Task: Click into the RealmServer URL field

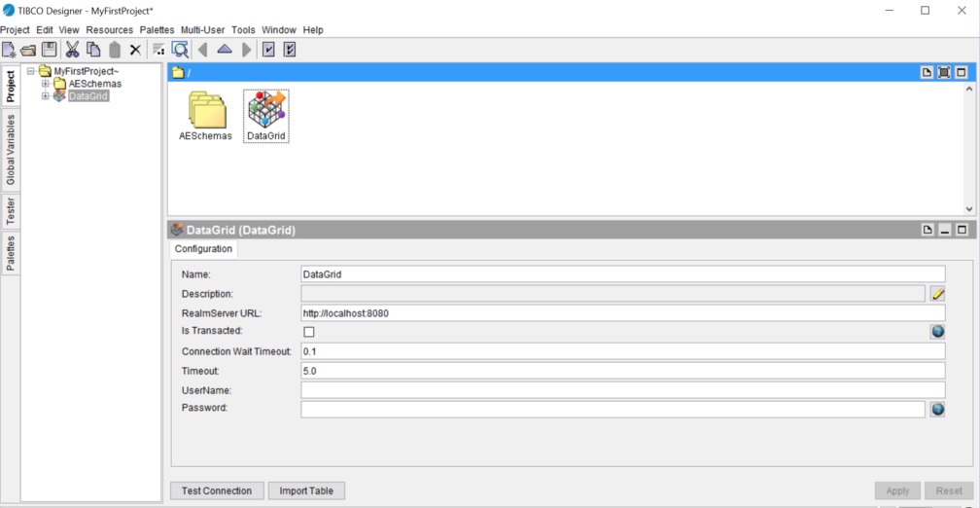Action: pos(622,313)
